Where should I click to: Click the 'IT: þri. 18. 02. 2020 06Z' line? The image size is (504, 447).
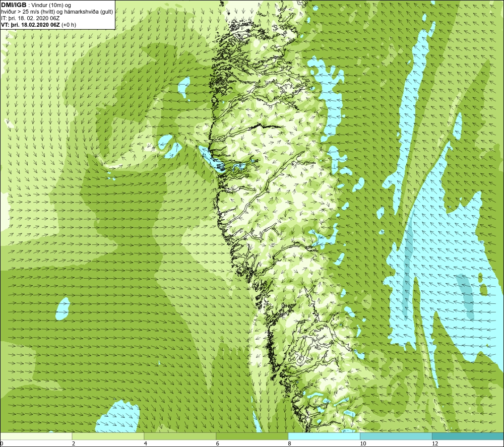30,18
